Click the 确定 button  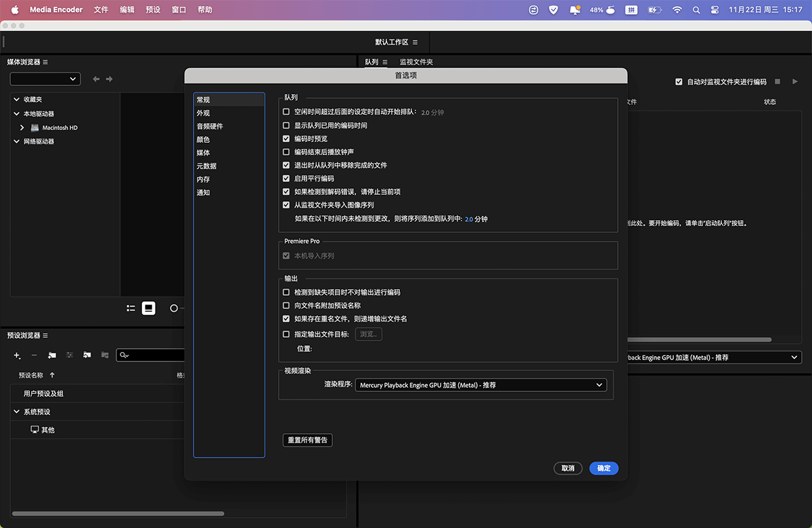[x=604, y=468]
